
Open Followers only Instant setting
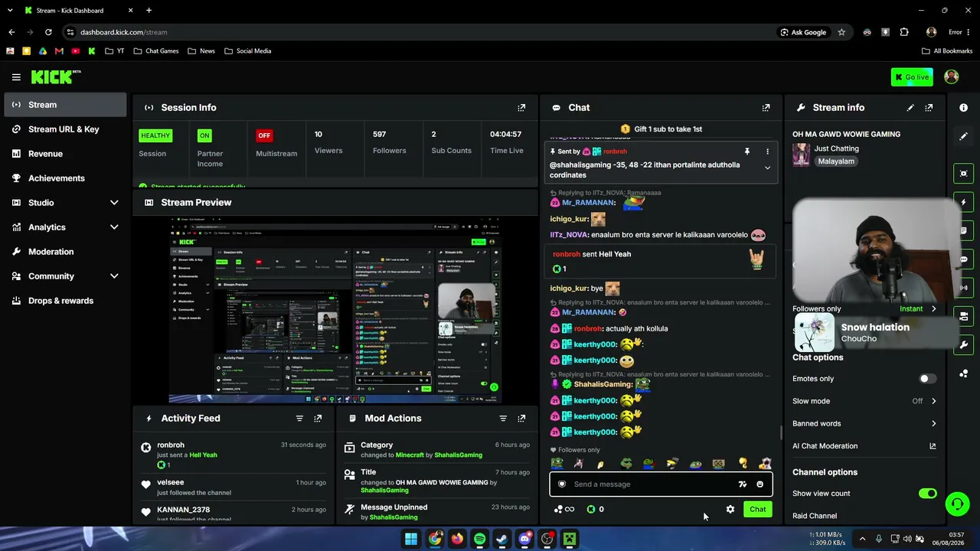coord(917,309)
